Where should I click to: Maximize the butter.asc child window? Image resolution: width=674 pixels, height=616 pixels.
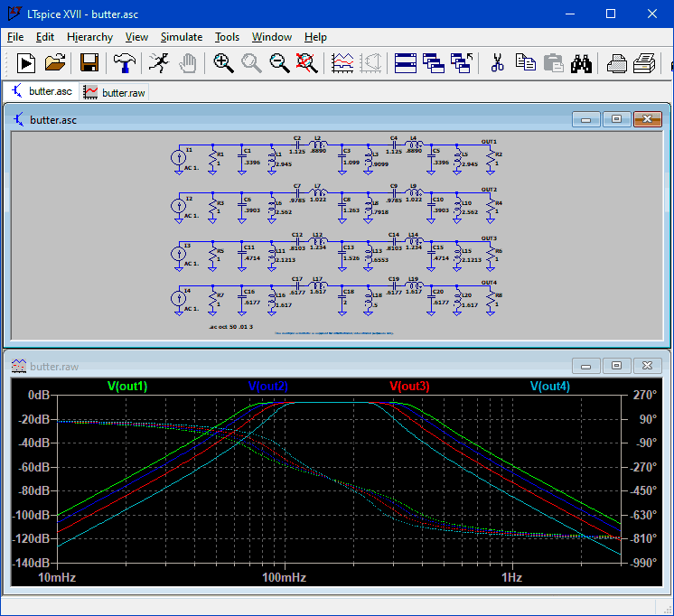point(616,119)
